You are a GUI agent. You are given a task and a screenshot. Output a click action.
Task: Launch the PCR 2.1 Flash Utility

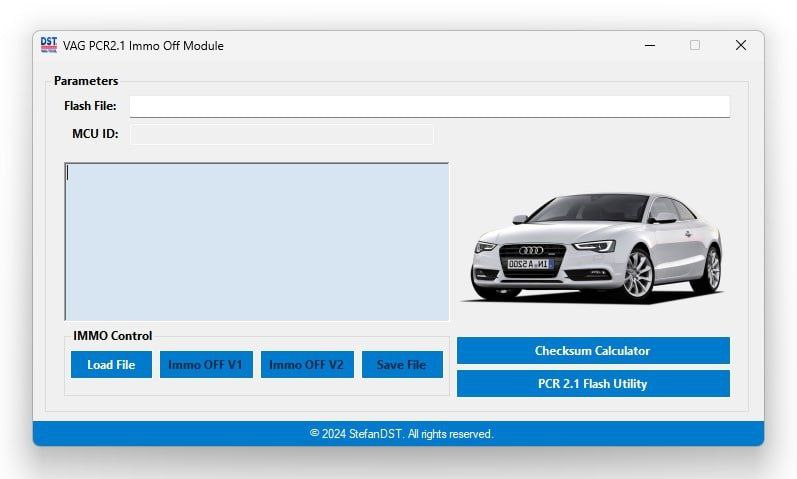coord(593,384)
